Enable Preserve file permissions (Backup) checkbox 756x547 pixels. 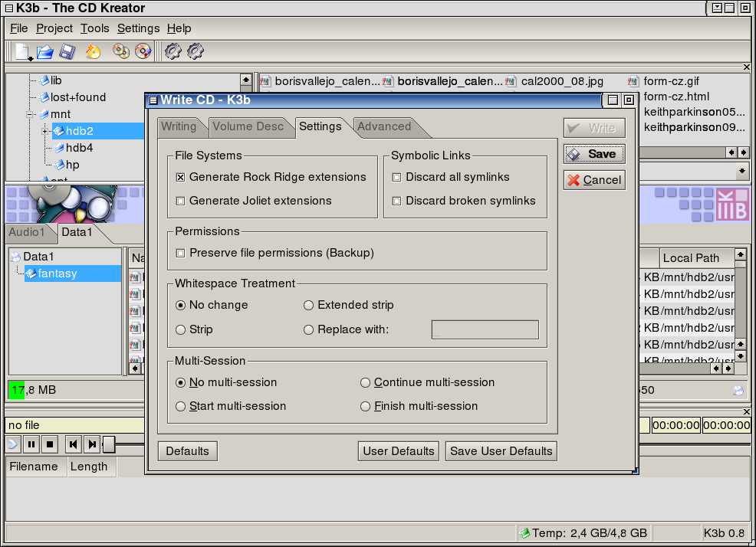(x=180, y=253)
